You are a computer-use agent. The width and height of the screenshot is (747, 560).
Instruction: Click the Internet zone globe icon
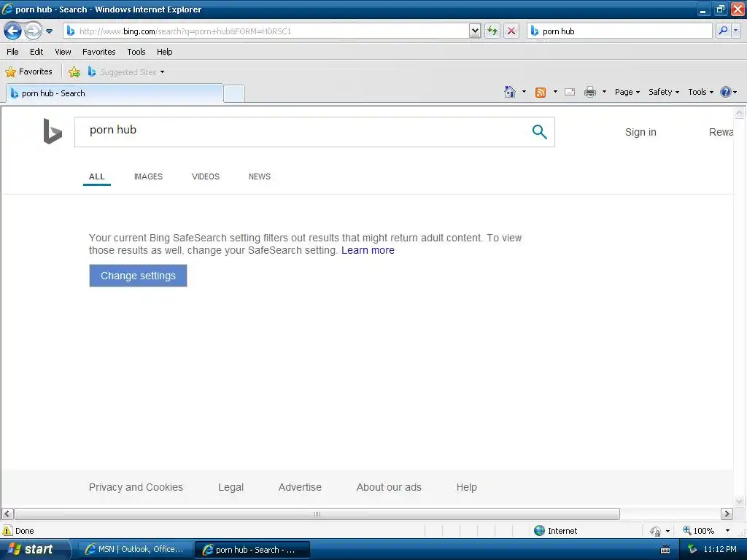539,531
